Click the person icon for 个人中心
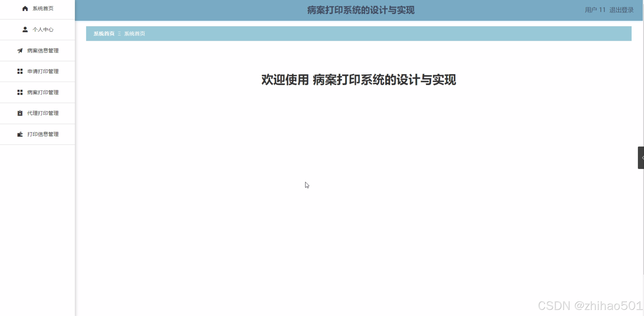Image resolution: width=644 pixels, height=316 pixels. (x=25, y=30)
